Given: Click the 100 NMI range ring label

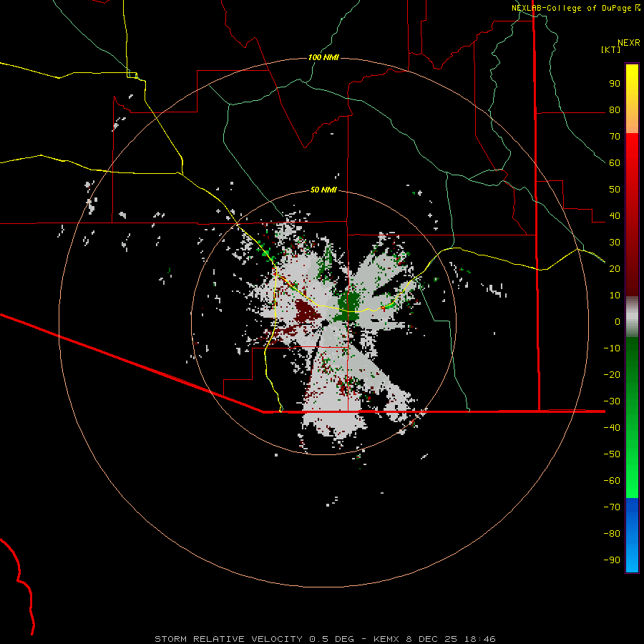Looking at the screenshot, I should click(323, 57).
